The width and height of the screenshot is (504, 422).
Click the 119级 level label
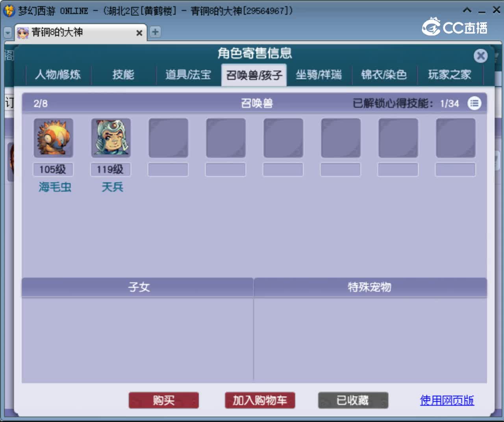[111, 170]
